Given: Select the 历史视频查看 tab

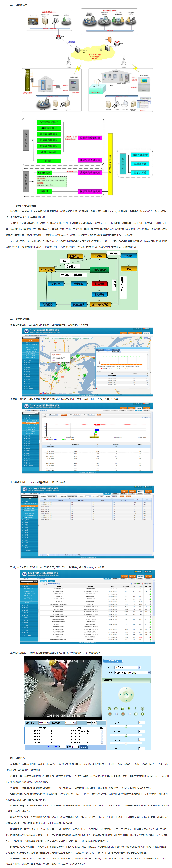Looking at the screenshot, I should click(112, 661).
